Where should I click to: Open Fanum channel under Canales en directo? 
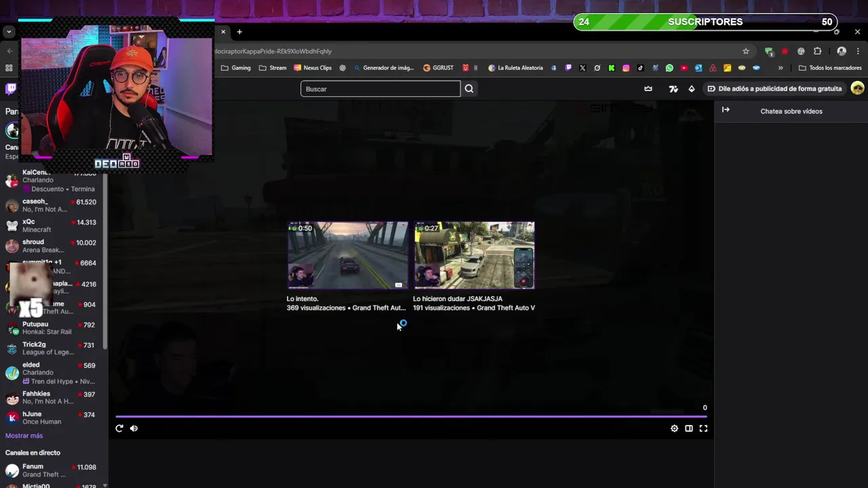coord(53,470)
